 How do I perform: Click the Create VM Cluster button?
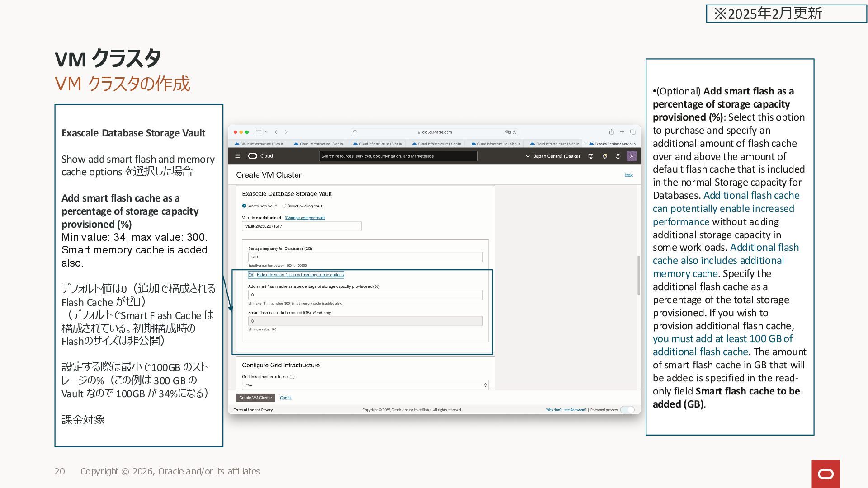pyautogui.click(x=255, y=398)
